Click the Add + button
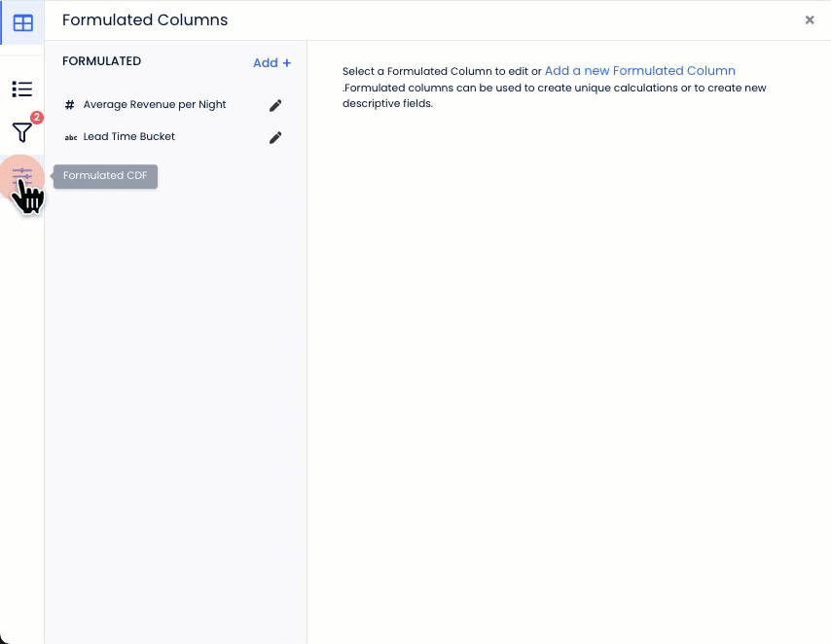This screenshot has height=644, width=831. pos(271,62)
